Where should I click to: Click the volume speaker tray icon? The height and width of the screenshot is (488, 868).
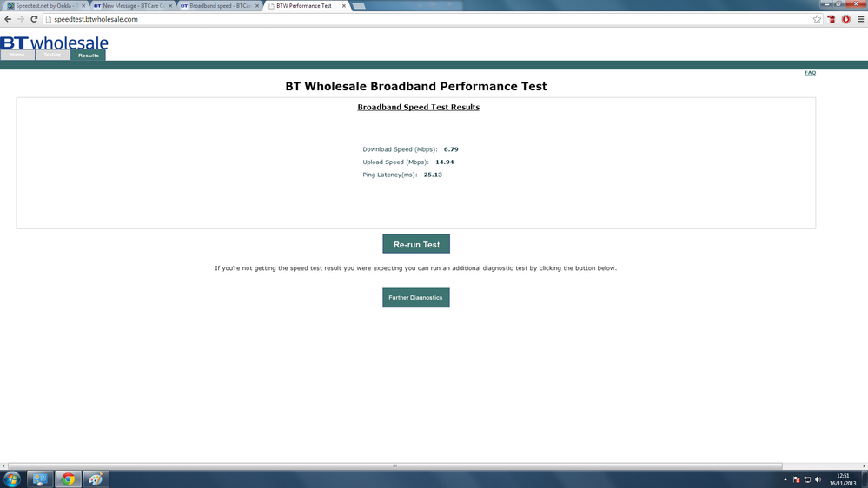[x=818, y=479]
